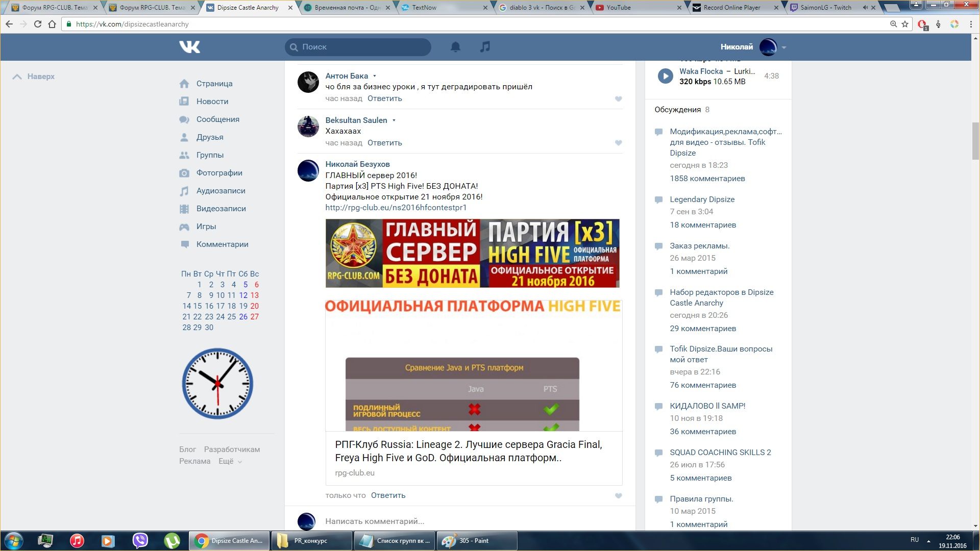980x551 pixels.
Task: Click the VK Поиск search box
Action: point(358,47)
